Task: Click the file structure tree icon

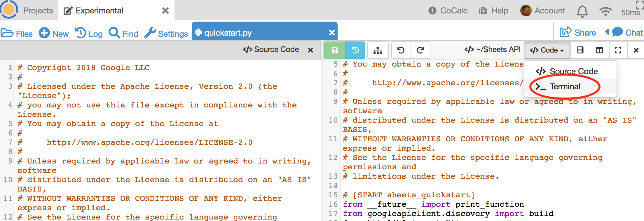Action: point(378,50)
